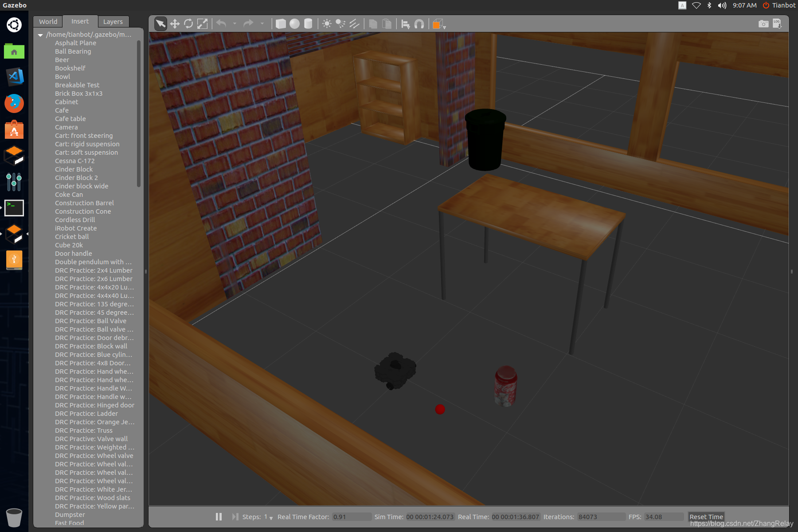Click the 9:07 AM clock
The height and width of the screenshot is (532, 798).
tap(744, 5)
